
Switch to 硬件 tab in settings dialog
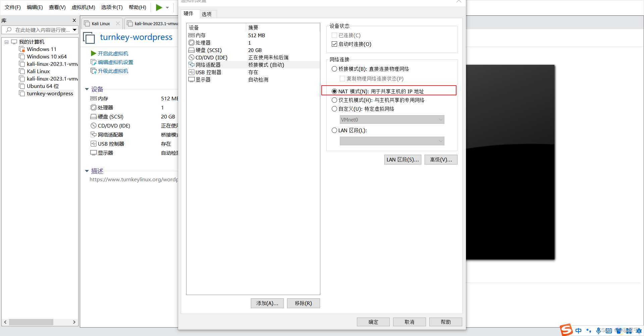(x=189, y=13)
